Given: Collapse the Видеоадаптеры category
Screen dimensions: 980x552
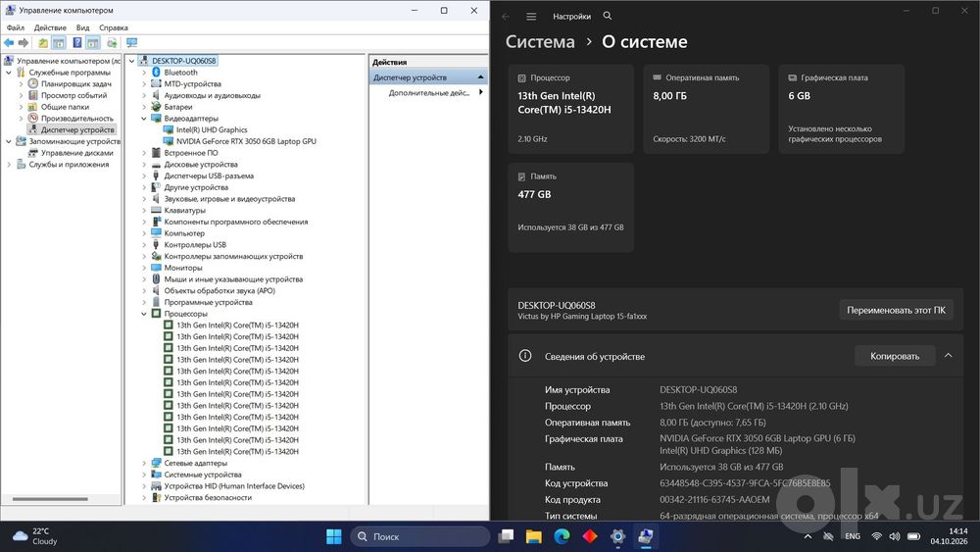Looking at the screenshot, I should [144, 119].
